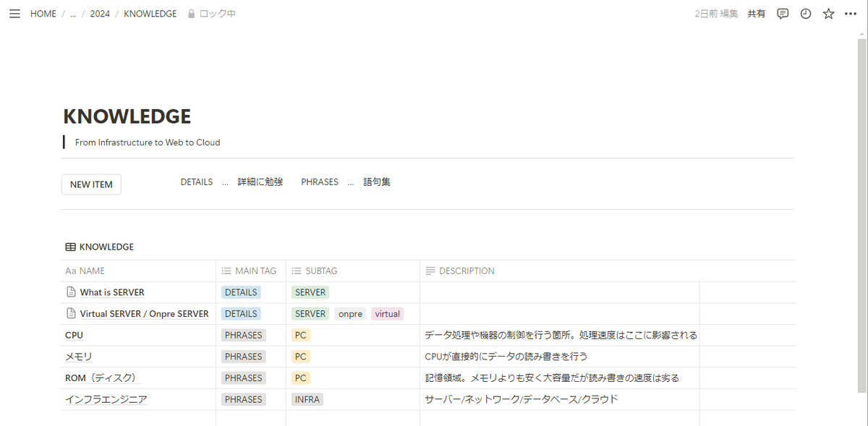868x426 pixels.
Task: Click the インフラエンジニア row name
Action: (106, 399)
